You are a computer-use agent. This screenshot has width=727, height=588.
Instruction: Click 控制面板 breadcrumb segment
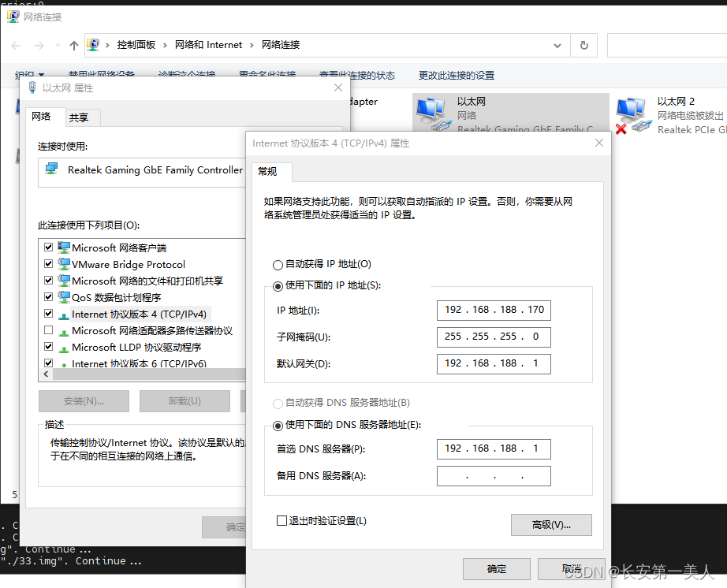click(x=136, y=44)
